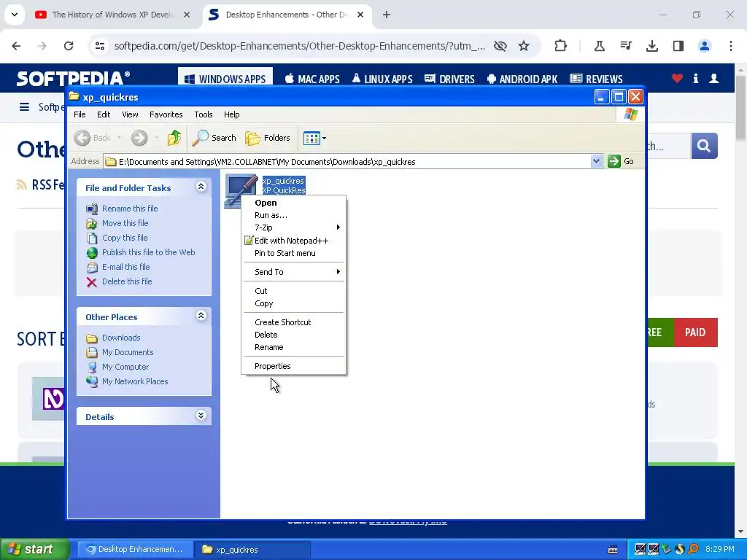Expand the Details panel
Image resolution: width=747 pixels, height=560 pixels.
(201, 416)
